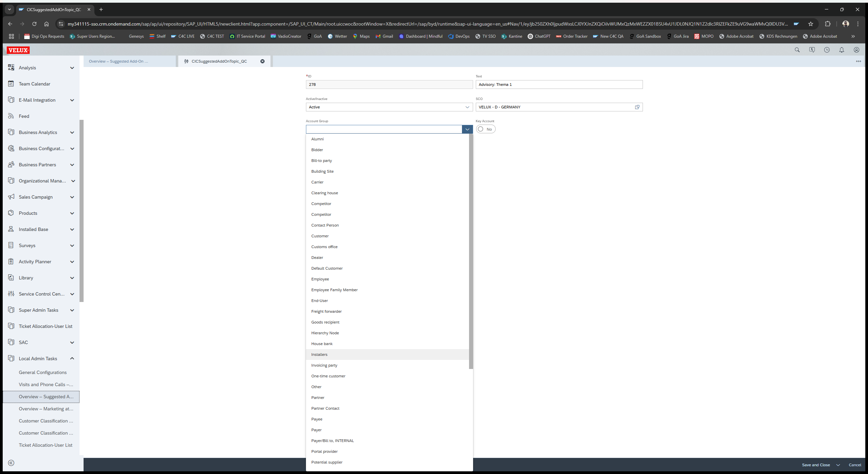Open a new browser tab
This screenshot has height=474, width=868.
tap(101, 9)
